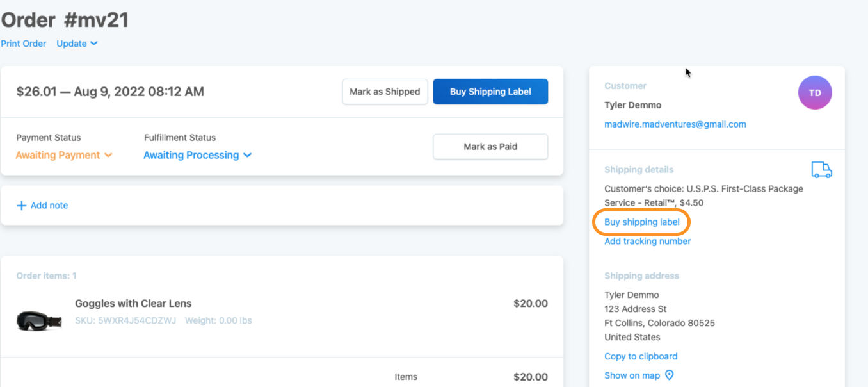Open the Awaiting Payment status dropdown

[x=64, y=155]
